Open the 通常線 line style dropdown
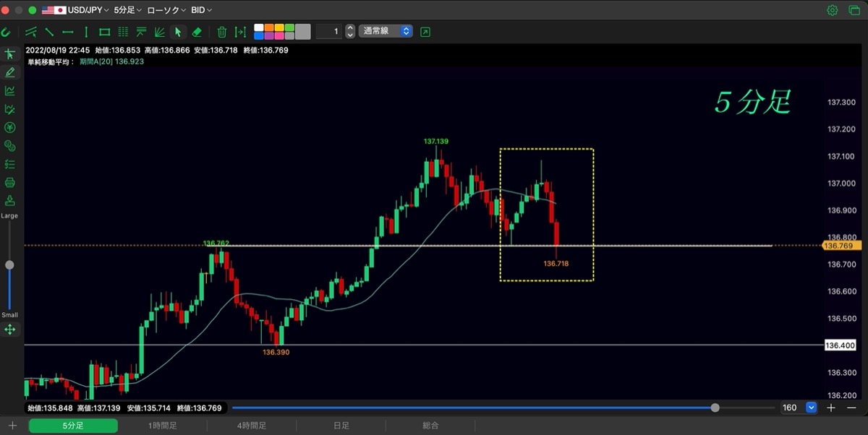Viewport: 868px width, 435px height. (x=386, y=32)
